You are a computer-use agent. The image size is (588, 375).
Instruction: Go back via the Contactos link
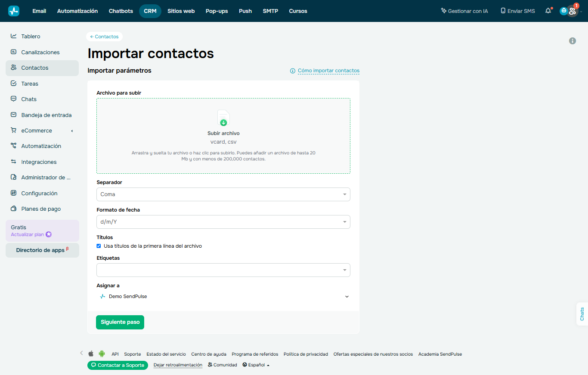(x=105, y=37)
